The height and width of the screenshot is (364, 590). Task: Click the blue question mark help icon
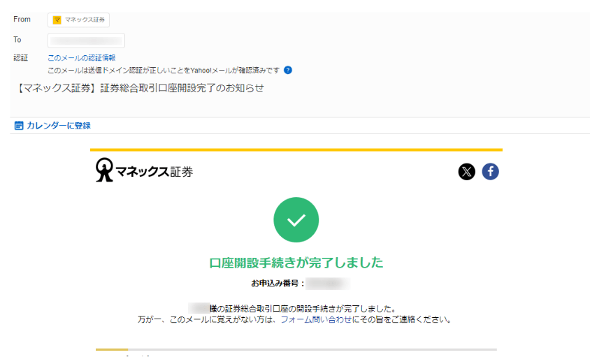click(288, 71)
